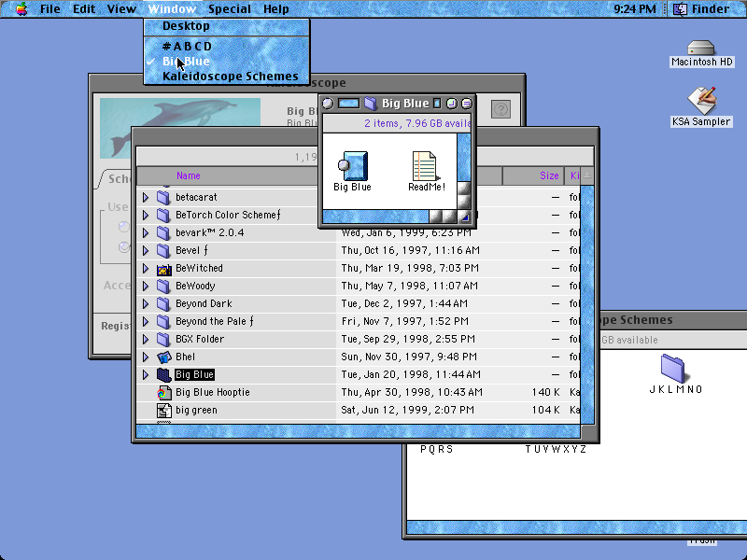Expand the betacarat folder
Image resolution: width=747 pixels, height=560 pixels.
(x=146, y=197)
